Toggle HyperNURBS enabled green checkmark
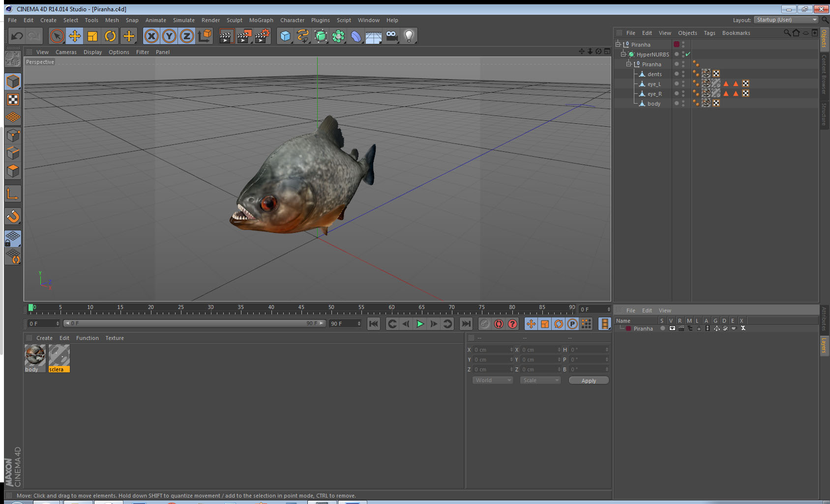 [688, 54]
